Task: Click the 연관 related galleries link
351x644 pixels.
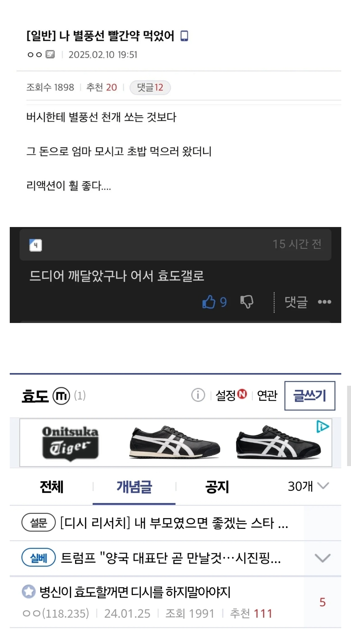Action: 267,396
